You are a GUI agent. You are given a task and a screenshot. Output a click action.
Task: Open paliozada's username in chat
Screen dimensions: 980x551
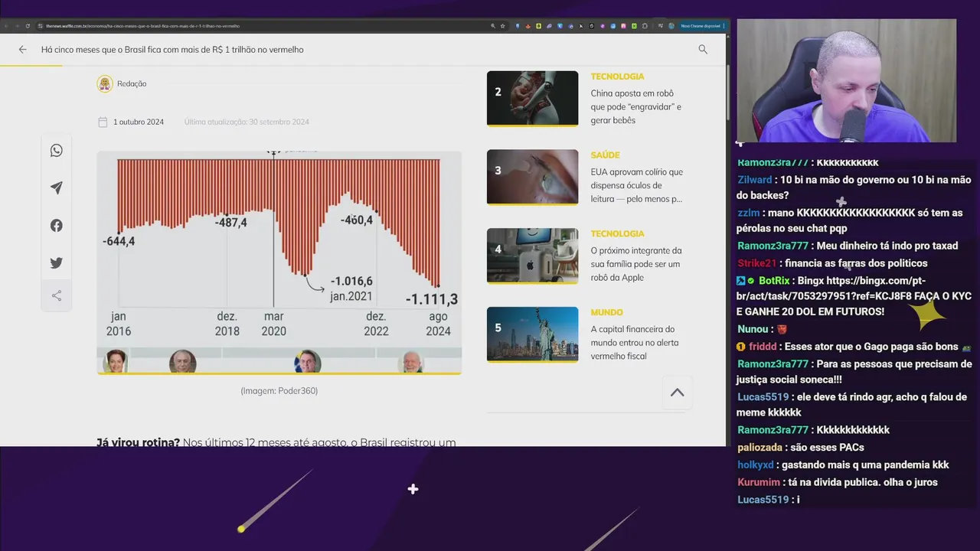point(759,448)
